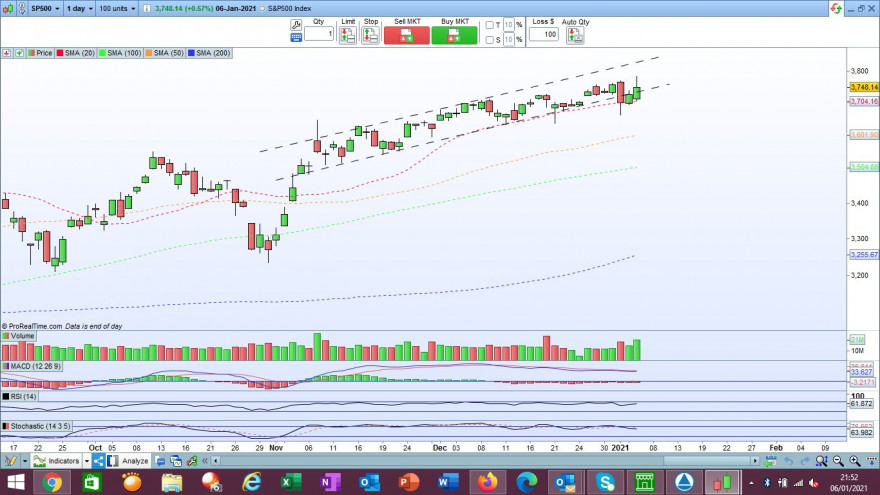This screenshot has width=880, height=495.
Task: Collapse toolbar with double chevron
Action: click(x=205, y=461)
